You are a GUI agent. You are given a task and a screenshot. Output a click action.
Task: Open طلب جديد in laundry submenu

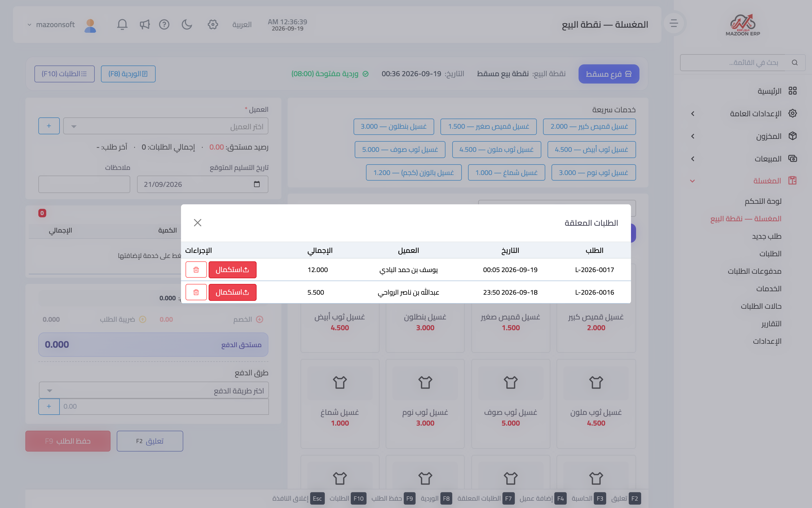[767, 236]
